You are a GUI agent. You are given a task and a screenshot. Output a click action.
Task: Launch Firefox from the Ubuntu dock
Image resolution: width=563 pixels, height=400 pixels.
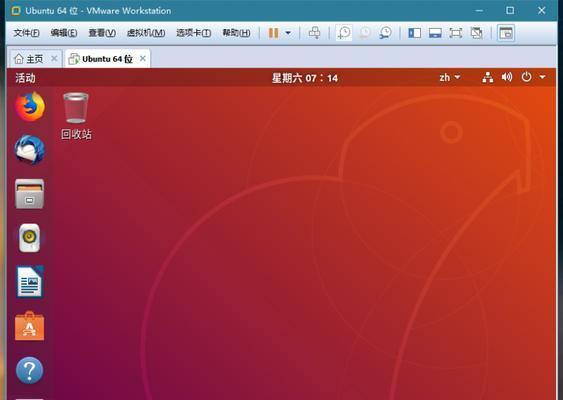tap(30, 107)
